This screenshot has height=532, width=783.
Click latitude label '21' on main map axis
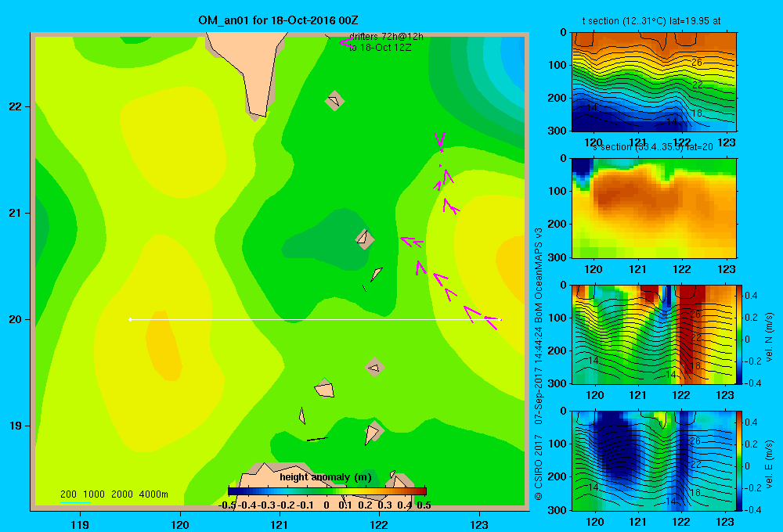pyautogui.click(x=16, y=213)
